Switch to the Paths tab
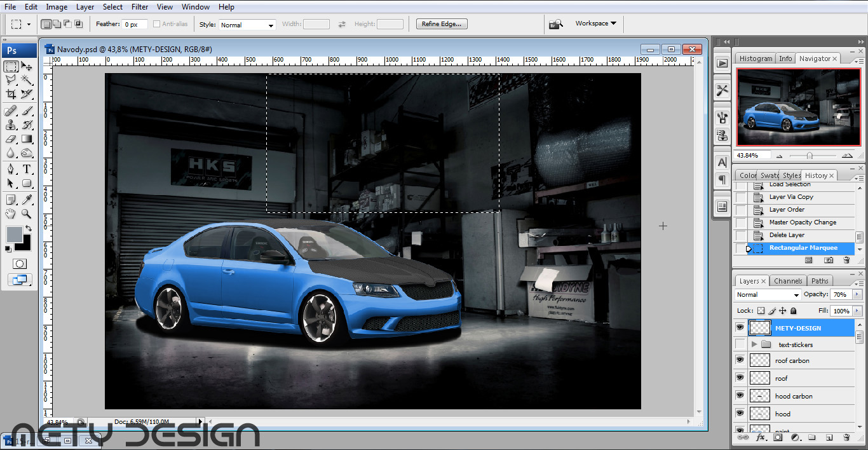 pos(820,281)
